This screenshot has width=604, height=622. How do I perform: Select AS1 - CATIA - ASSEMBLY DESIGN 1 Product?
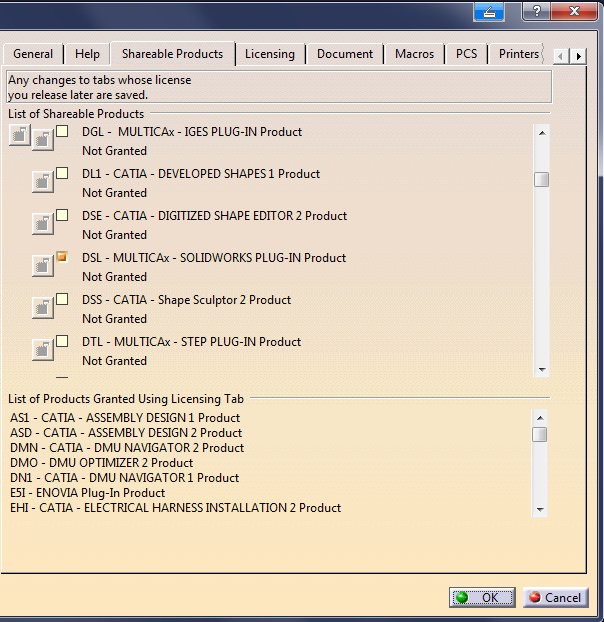125,418
